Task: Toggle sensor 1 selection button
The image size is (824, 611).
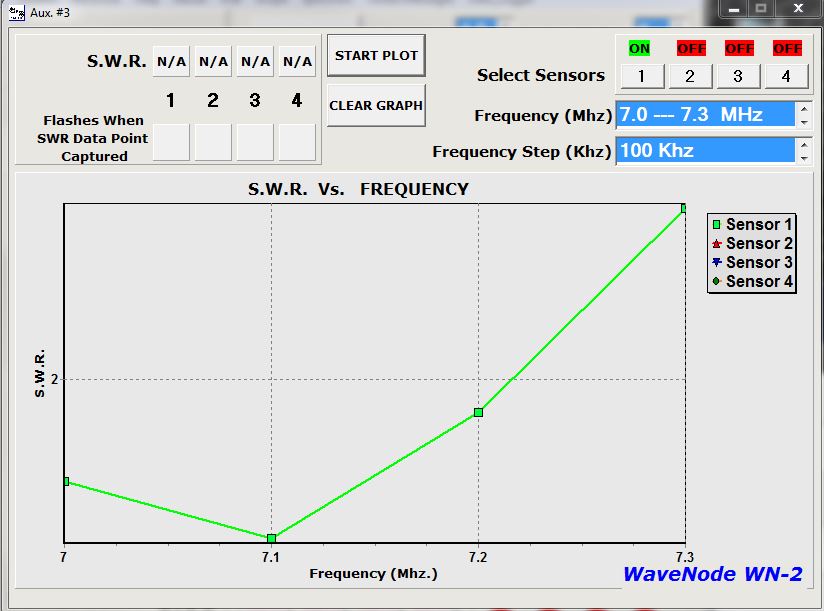Action: (x=639, y=76)
